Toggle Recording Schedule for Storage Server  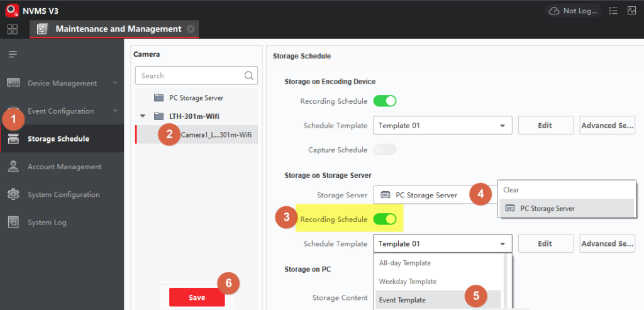(x=384, y=219)
